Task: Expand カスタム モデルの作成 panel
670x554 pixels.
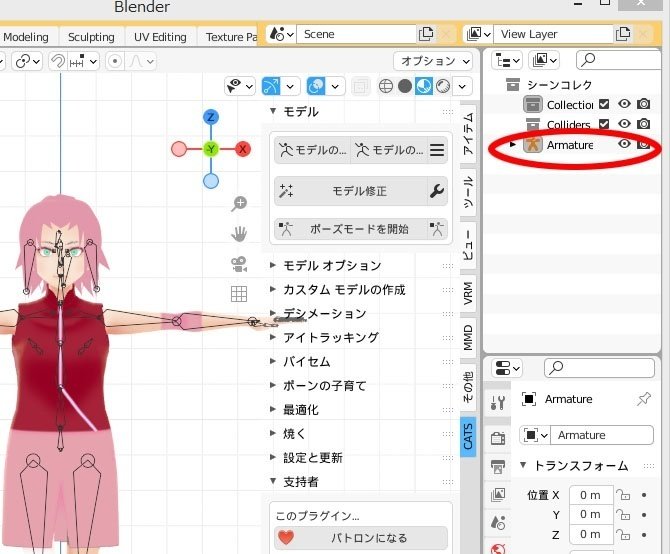Action: 272,289
